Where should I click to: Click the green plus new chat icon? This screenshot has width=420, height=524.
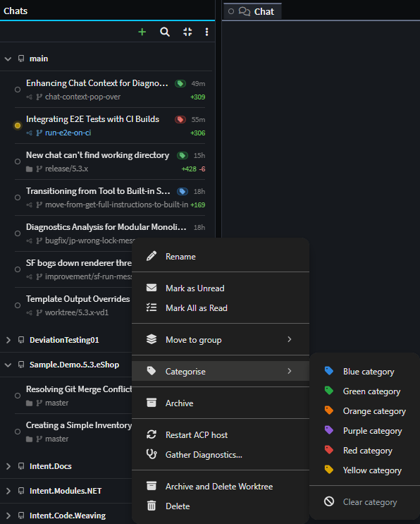(x=142, y=32)
